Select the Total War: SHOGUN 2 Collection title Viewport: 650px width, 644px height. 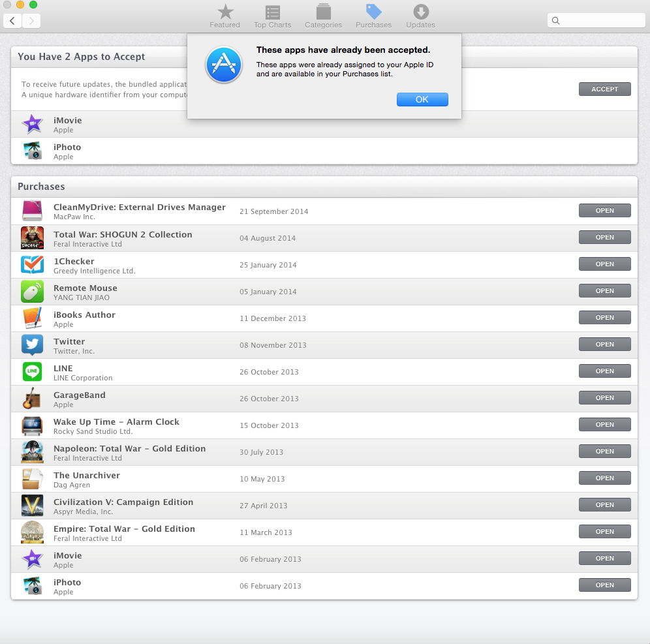pos(123,234)
